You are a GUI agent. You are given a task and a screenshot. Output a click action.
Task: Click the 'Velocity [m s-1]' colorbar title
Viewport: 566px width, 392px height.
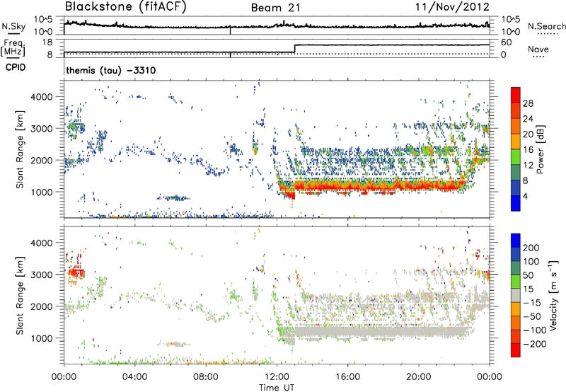click(x=553, y=295)
